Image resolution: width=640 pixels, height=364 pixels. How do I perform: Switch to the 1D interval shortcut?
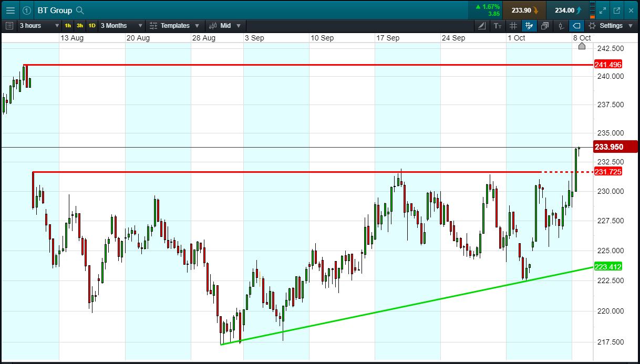[x=92, y=26]
